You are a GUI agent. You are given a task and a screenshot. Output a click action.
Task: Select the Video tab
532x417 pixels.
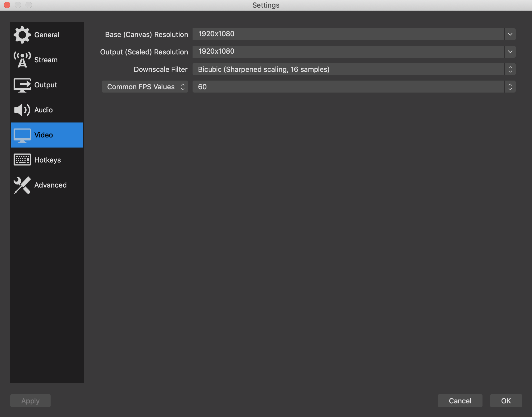coord(47,135)
